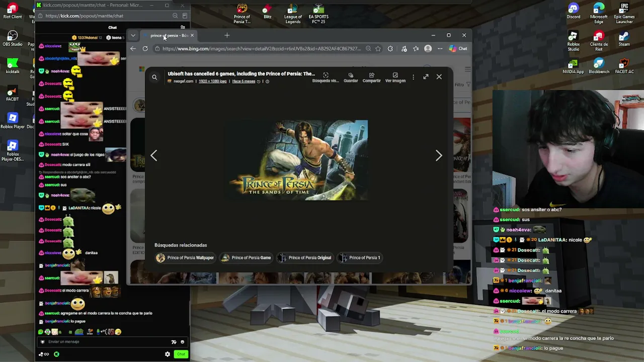The image size is (644, 362).
Task: Open Microsoft Edge desktop shortcut
Action: coord(599,14)
